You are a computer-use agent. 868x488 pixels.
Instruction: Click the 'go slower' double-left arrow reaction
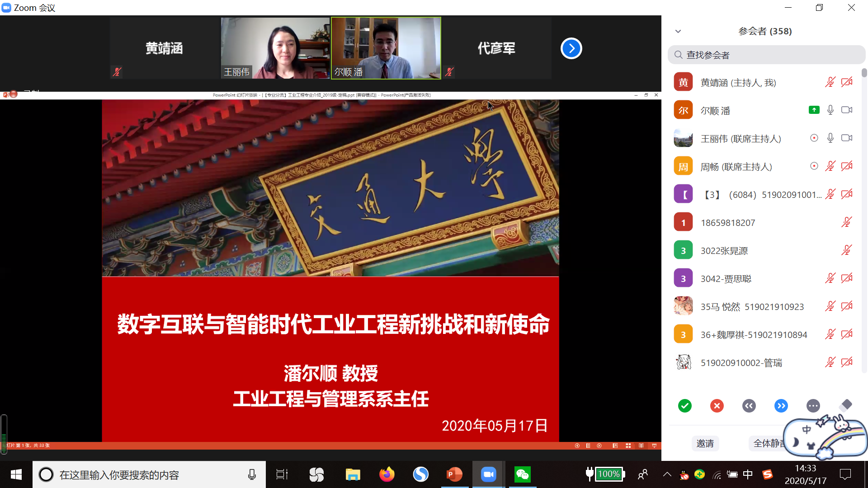(x=749, y=406)
